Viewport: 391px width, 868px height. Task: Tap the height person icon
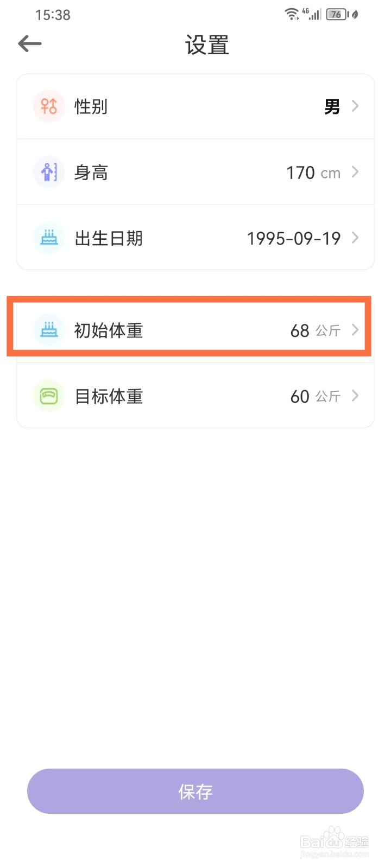(x=49, y=172)
